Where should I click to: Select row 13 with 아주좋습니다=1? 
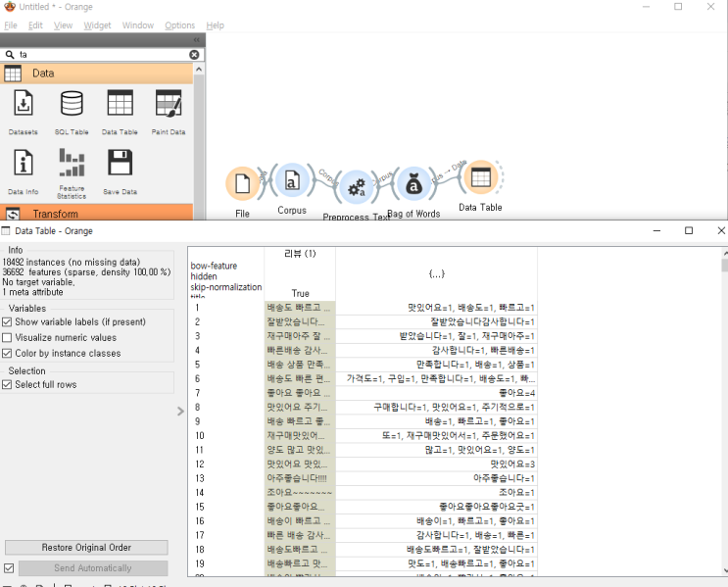(x=436, y=478)
